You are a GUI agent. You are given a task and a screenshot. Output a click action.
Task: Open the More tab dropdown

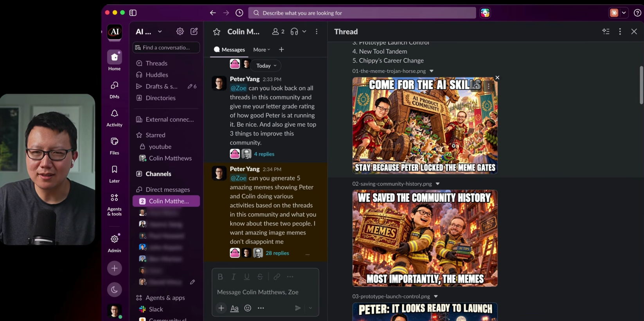pyautogui.click(x=262, y=50)
